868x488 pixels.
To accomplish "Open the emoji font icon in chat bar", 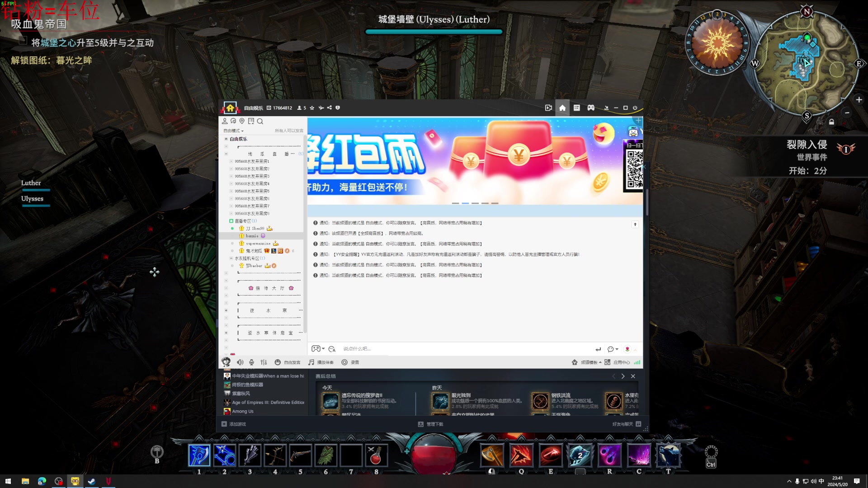I will pyautogui.click(x=332, y=349).
